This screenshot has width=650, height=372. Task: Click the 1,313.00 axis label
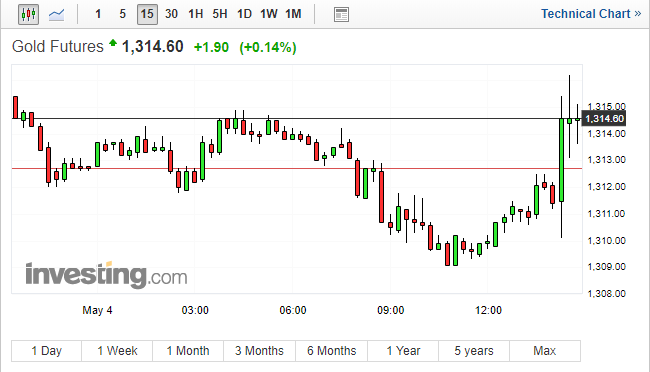[x=606, y=160]
